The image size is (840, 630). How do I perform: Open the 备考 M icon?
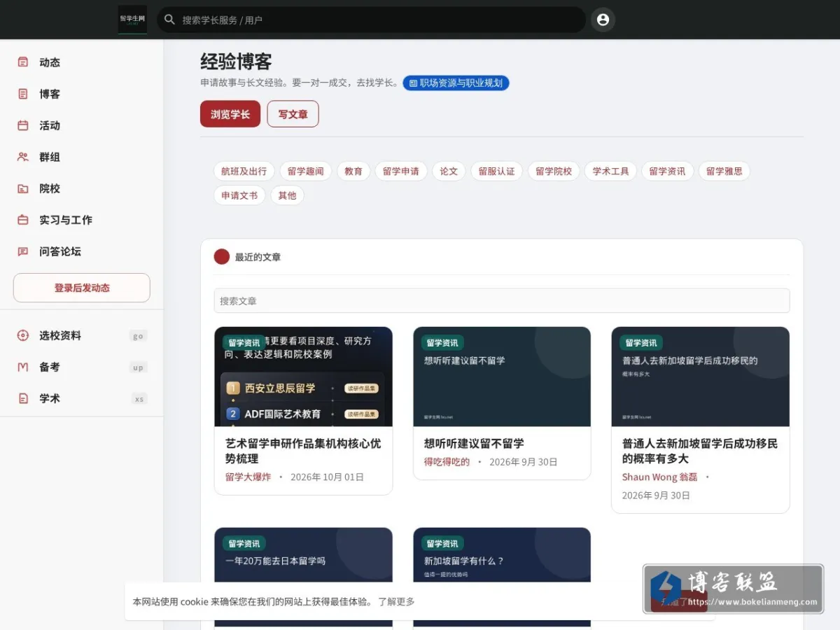point(23,367)
